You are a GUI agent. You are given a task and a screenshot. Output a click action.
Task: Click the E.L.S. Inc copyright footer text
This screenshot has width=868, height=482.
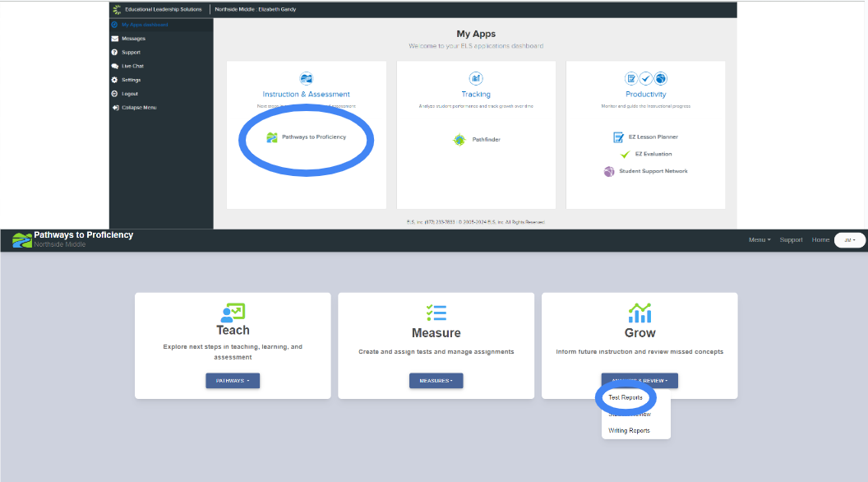tap(476, 222)
